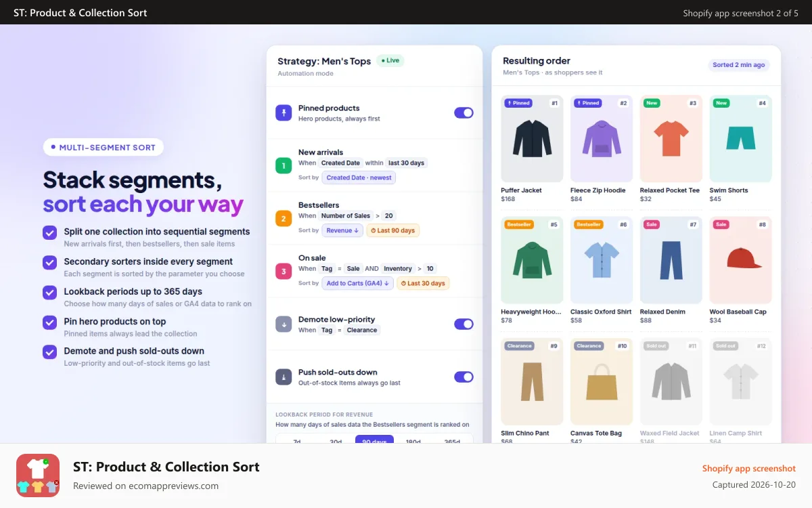Viewport: 812px width, 508px height.
Task: Open the Created Date condition field
Action: coord(340,163)
